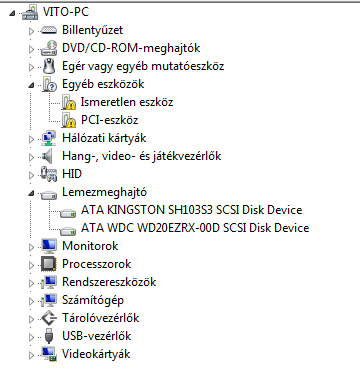Collapse the Egyéb eszközök category

click(31, 85)
